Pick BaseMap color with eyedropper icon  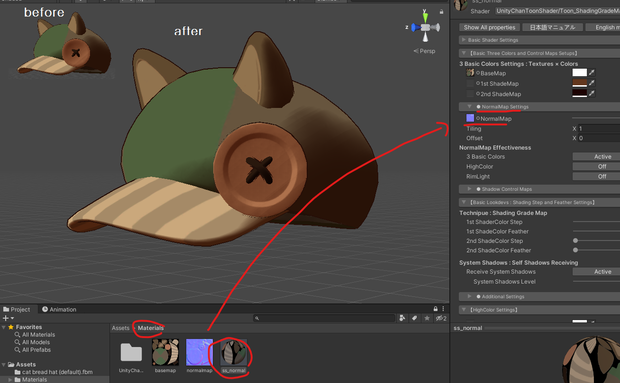[x=592, y=72]
